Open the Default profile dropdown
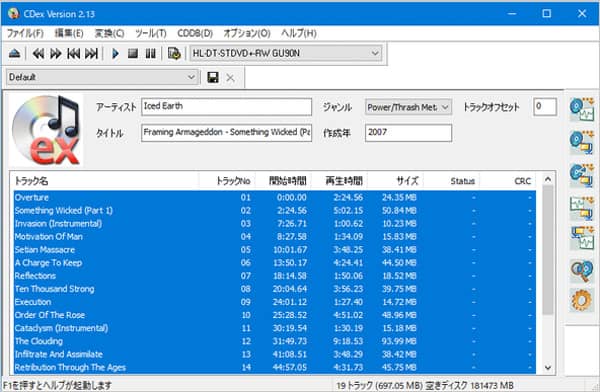The image size is (600, 392). click(103, 77)
